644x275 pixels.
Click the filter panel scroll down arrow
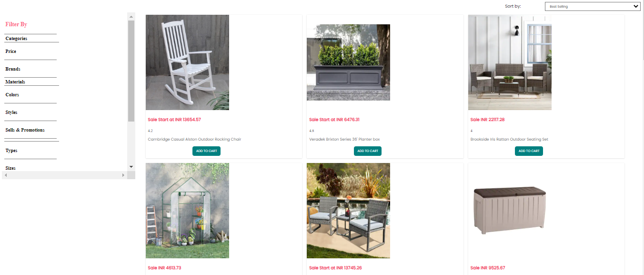coord(131,167)
